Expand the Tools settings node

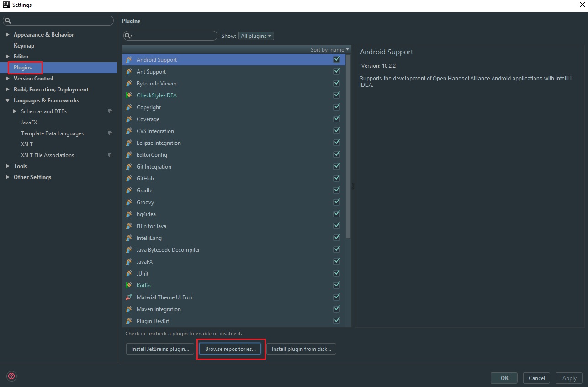tap(7, 166)
